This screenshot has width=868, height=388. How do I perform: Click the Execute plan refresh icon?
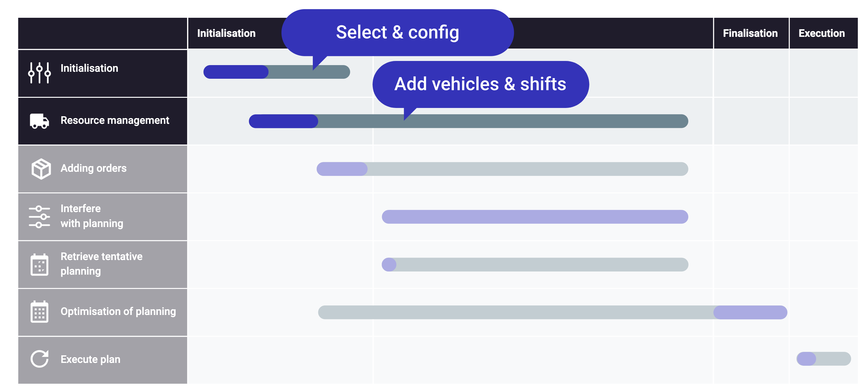(39, 359)
